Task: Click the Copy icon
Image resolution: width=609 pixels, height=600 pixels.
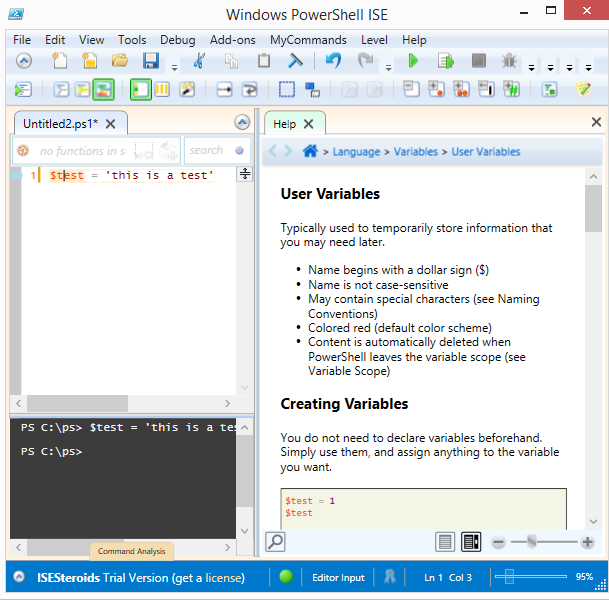Action: 231,61
